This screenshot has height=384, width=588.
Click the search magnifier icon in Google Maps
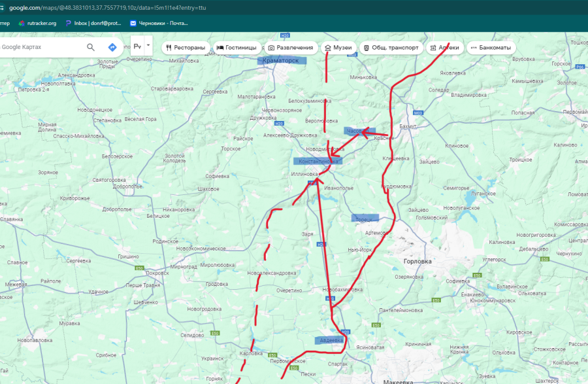coord(91,47)
